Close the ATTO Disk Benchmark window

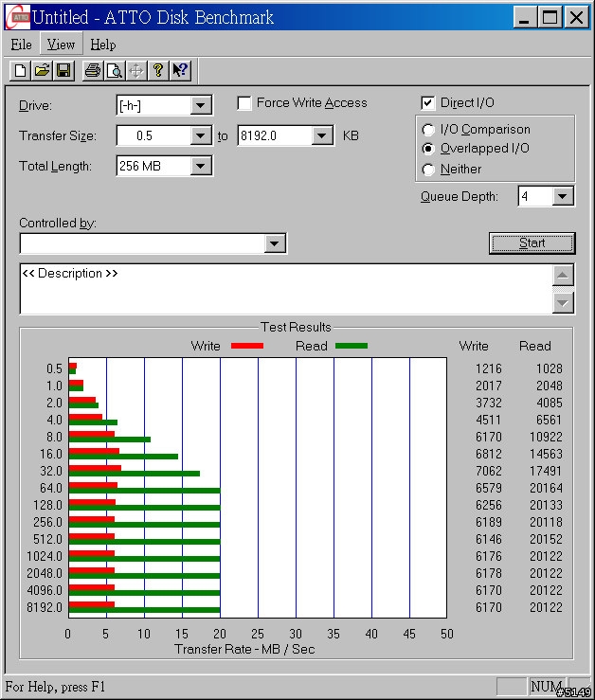click(577, 17)
